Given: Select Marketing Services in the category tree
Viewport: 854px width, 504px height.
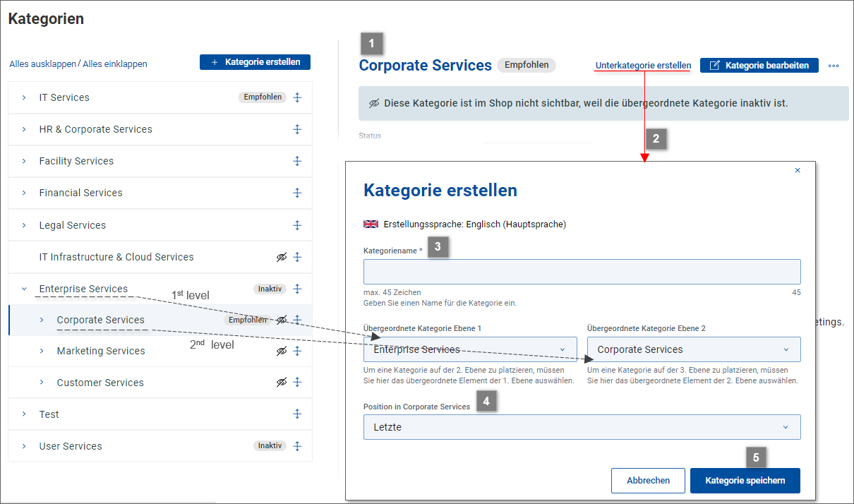Looking at the screenshot, I should (101, 351).
